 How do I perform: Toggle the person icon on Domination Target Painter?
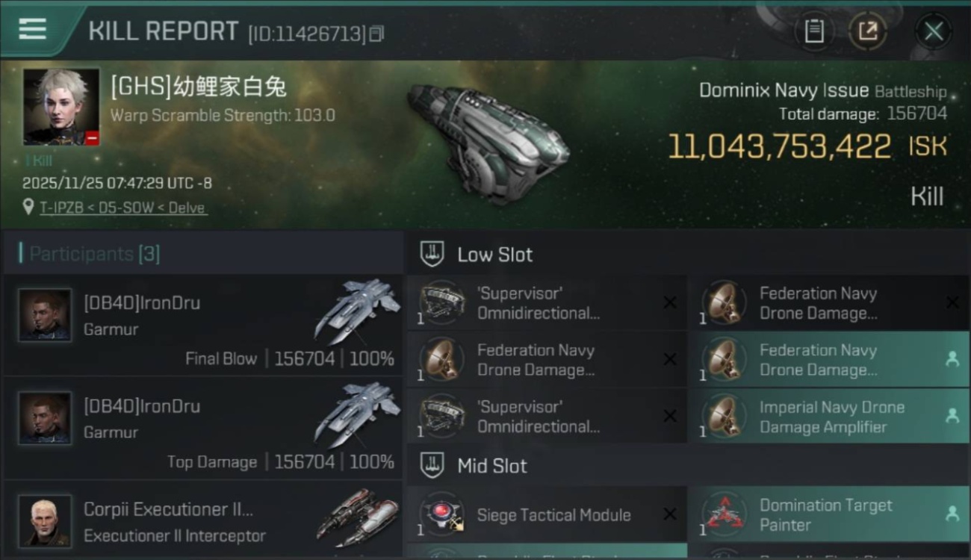click(x=952, y=514)
